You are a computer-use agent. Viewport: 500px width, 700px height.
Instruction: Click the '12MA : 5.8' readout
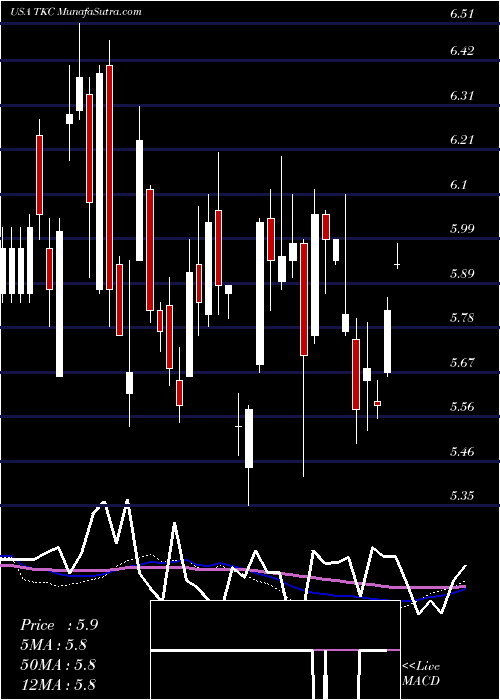pyautogui.click(x=58, y=684)
